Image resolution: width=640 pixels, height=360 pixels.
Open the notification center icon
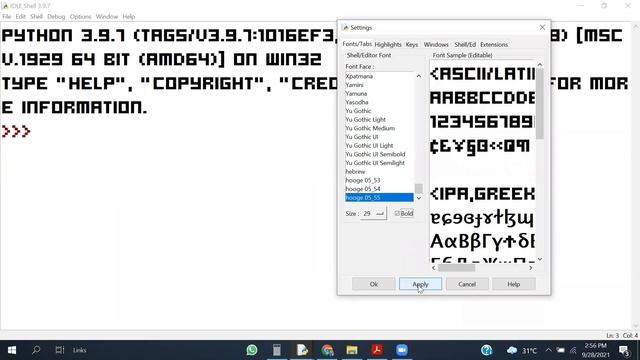click(623, 350)
